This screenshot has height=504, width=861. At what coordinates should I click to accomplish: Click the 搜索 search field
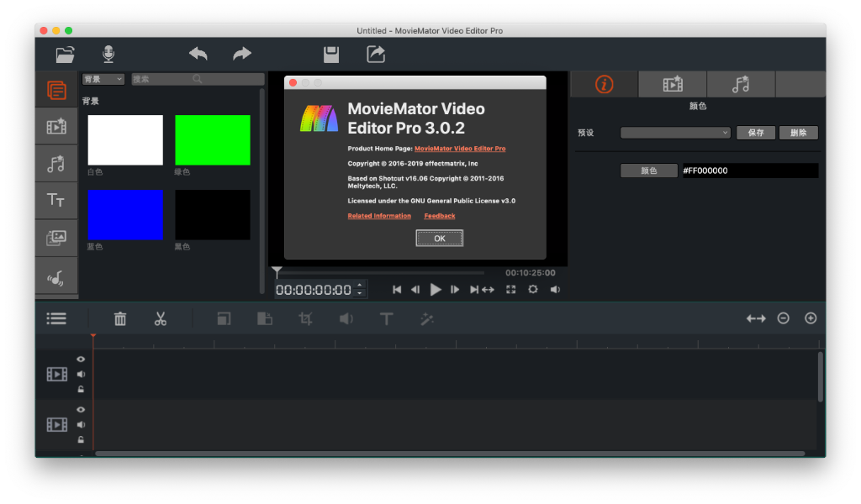pos(197,79)
